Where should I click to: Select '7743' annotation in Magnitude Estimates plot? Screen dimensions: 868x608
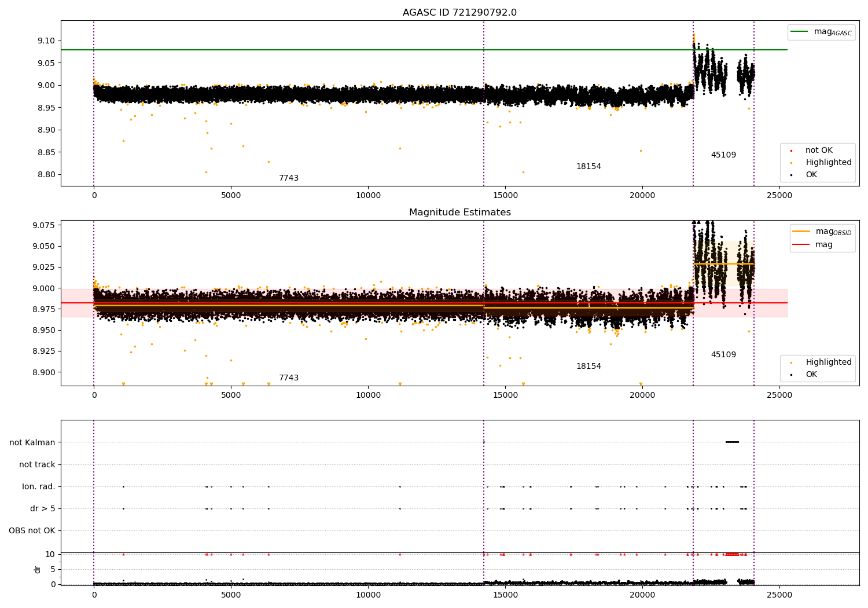[x=289, y=378]
